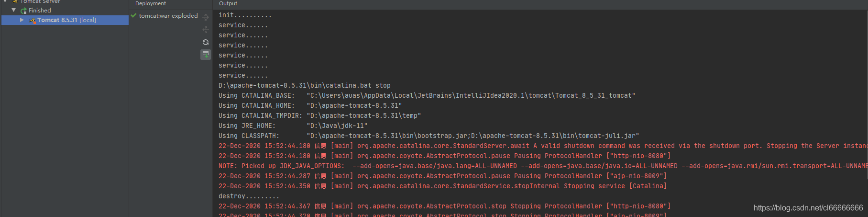Click the Using CLASSPATH output line
Viewport: 868px width, 217px height.
429,136
